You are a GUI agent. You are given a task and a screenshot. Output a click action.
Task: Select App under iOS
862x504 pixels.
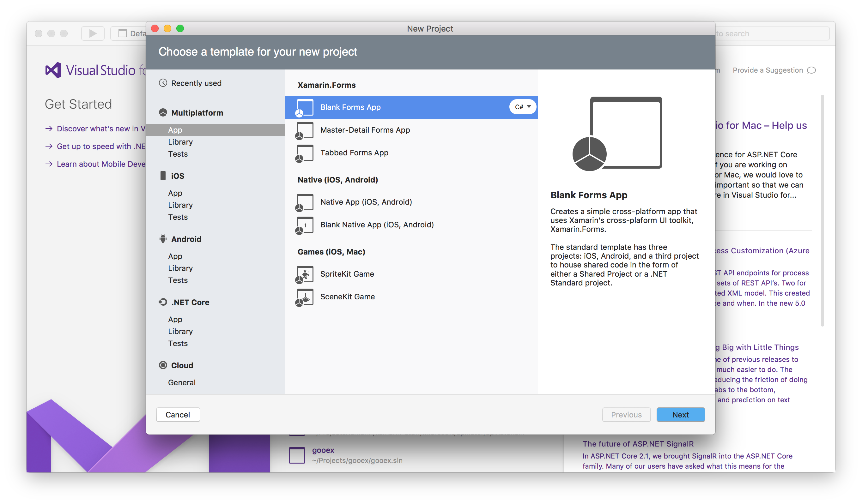[x=175, y=193]
